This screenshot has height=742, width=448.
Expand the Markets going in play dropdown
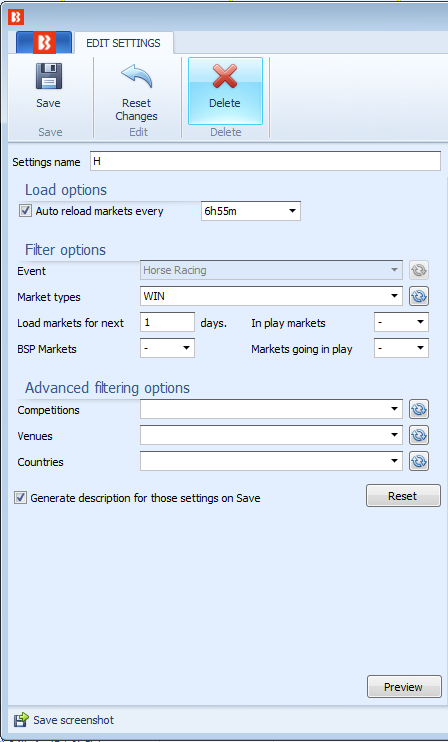401,348
